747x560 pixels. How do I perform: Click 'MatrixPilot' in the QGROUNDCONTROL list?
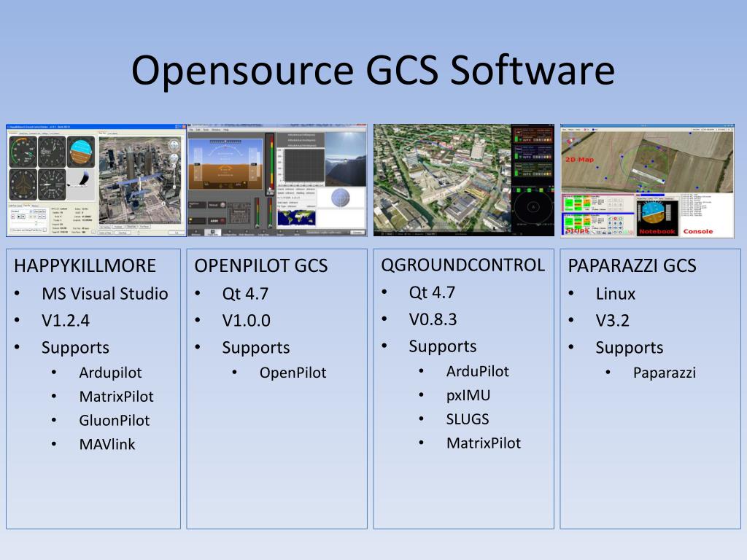pos(484,443)
